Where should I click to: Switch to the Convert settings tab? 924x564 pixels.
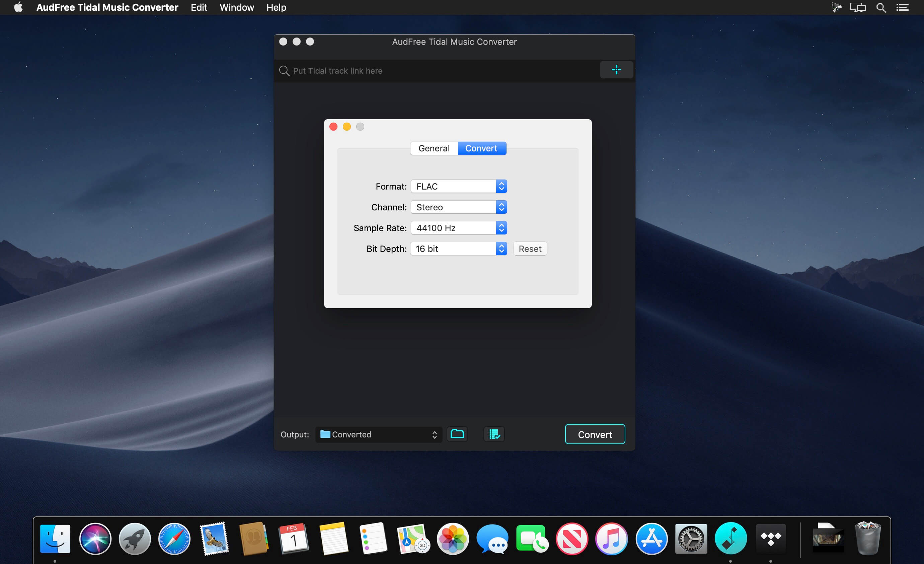[481, 148]
